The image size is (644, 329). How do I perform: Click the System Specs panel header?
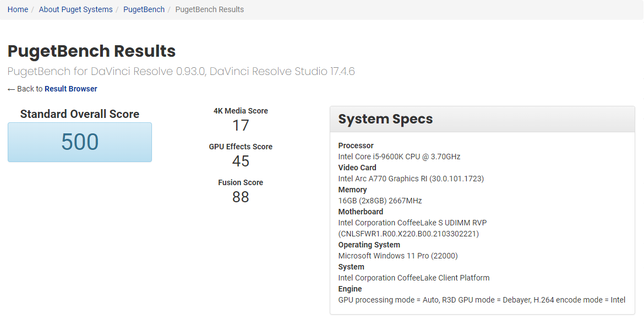pyautogui.click(x=482, y=119)
